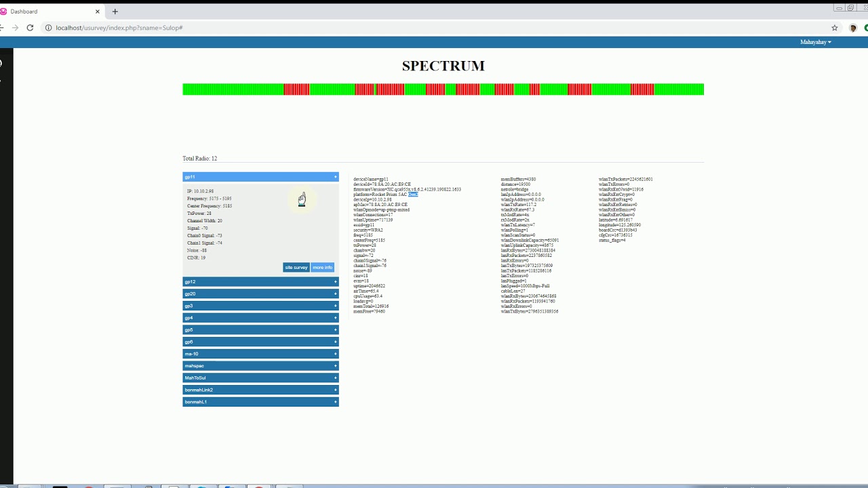Click the 'Total Radio: 12' label
868x488 pixels.
click(x=199, y=159)
